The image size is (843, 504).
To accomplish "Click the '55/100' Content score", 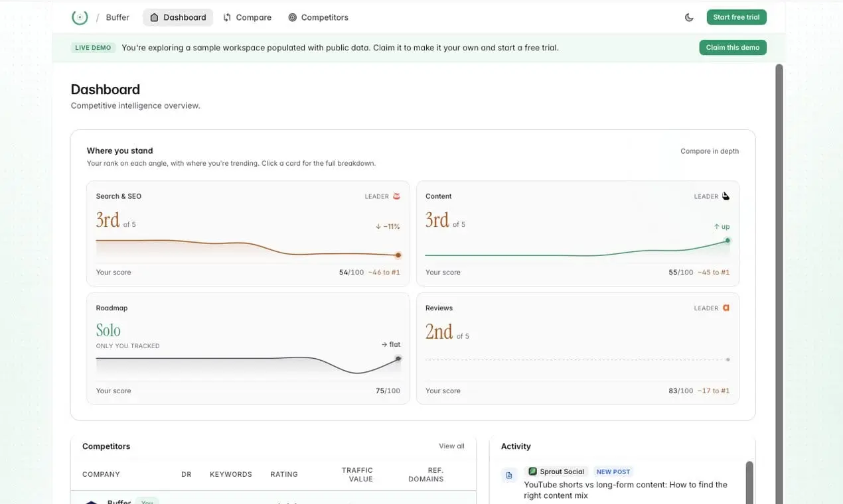I will pos(681,273).
